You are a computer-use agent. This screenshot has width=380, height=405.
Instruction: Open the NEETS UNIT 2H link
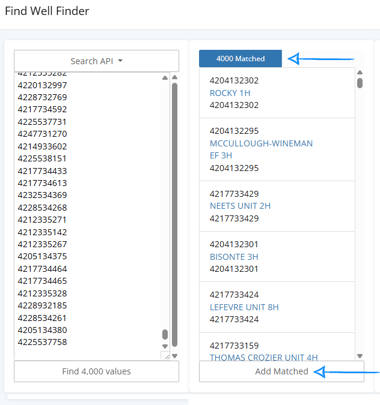click(240, 206)
